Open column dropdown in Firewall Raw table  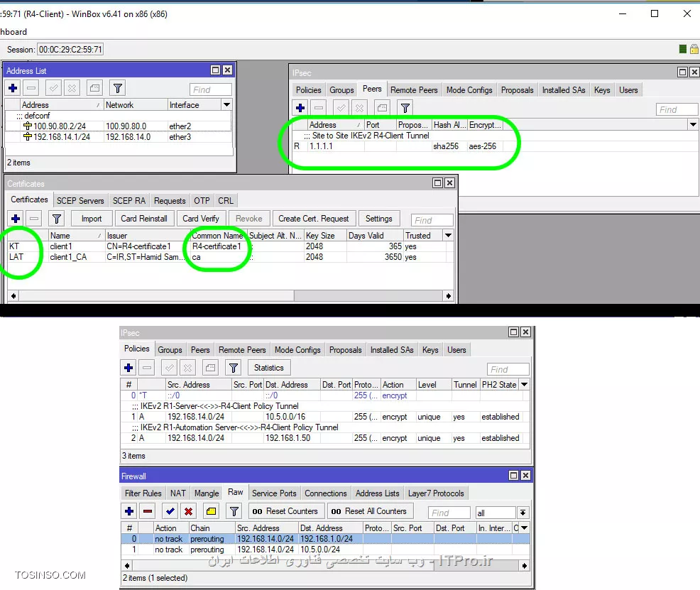point(525,528)
